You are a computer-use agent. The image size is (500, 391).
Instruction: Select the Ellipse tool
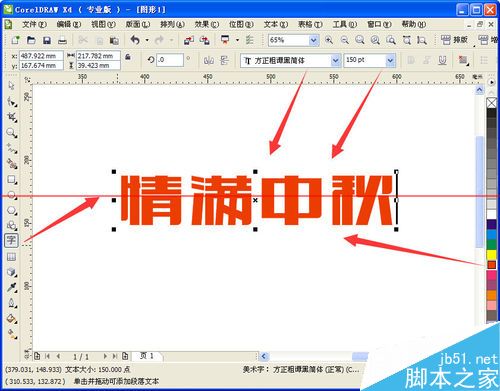coord(12,195)
